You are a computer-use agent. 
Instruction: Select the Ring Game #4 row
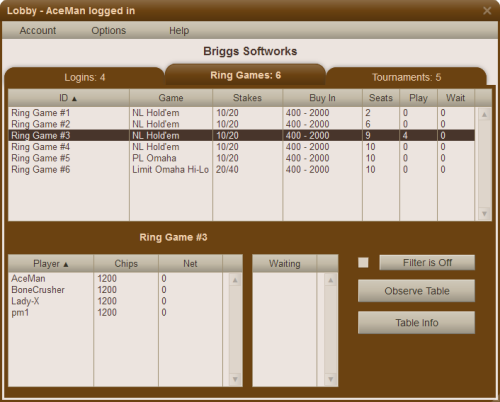(x=241, y=147)
